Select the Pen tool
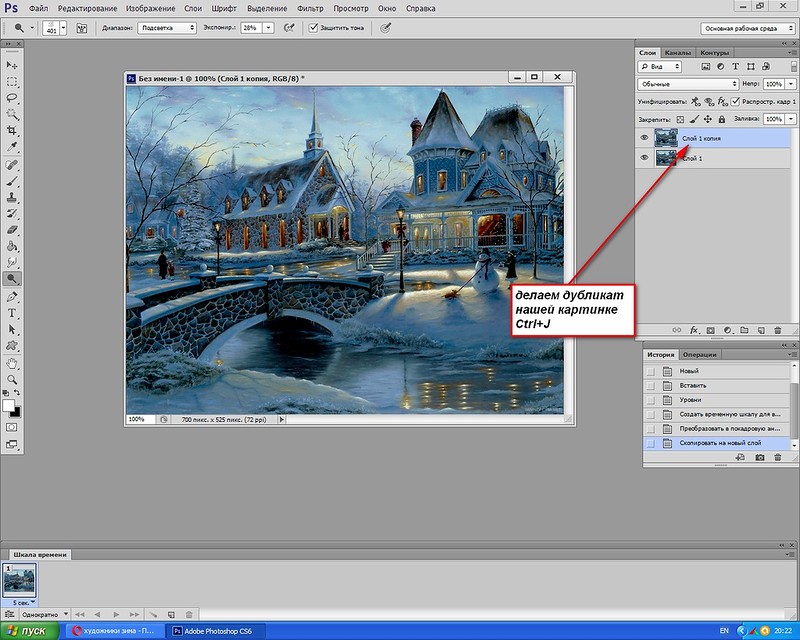The image size is (800, 640). tap(11, 297)
